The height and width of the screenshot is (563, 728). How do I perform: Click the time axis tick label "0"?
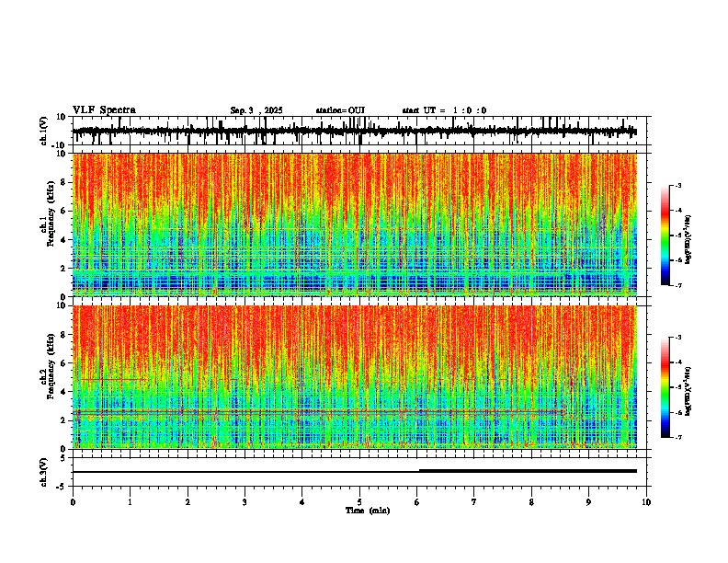pyautogui.click(x=73, y=501)
